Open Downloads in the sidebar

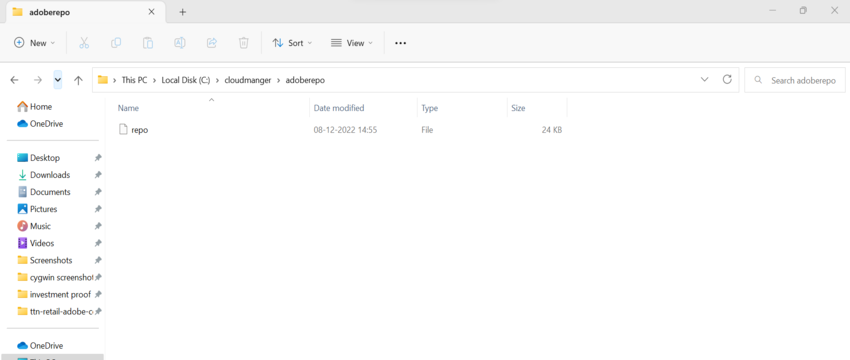(50, 175)
